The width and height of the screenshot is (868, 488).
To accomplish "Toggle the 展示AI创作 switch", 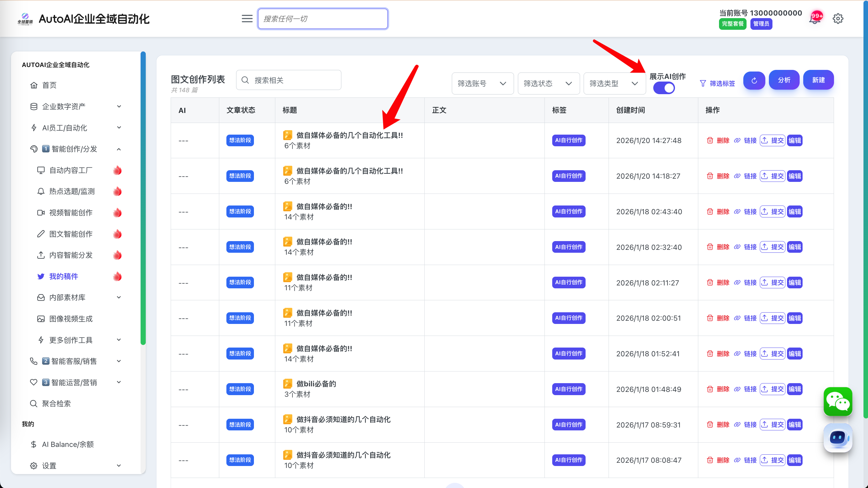I will click(x=664, y=88).
